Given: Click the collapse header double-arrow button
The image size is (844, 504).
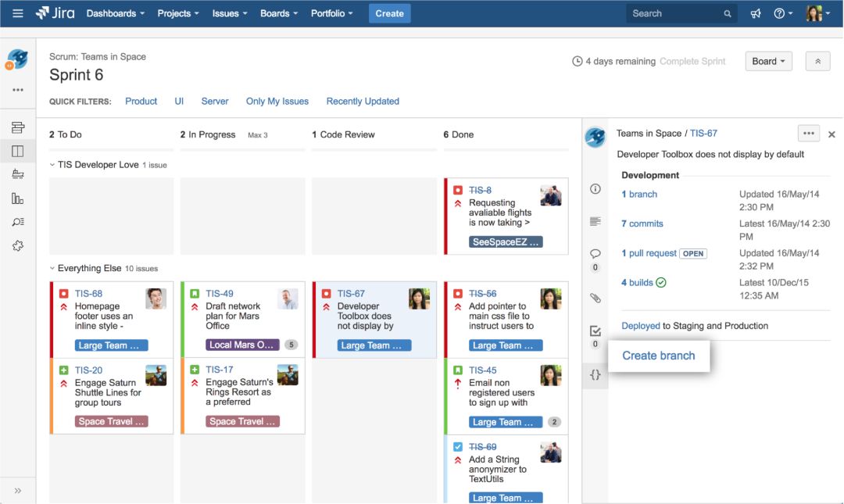Looking at the screenshot, I should [817, 62].
